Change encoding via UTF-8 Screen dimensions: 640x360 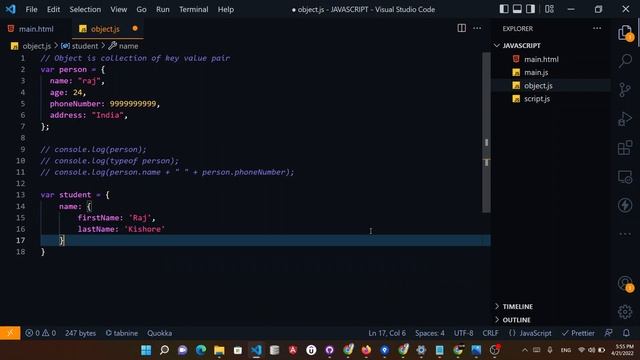(464, 333)
